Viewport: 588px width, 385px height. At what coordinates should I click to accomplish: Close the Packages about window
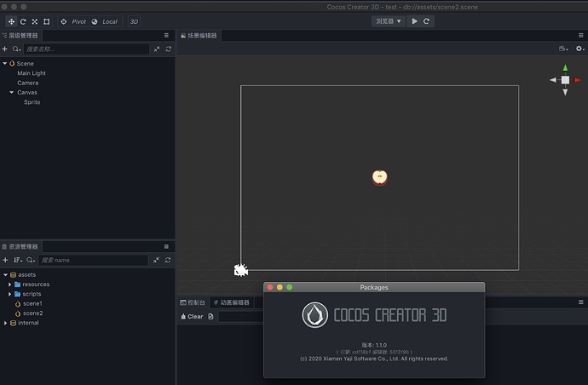coord(270,287)
